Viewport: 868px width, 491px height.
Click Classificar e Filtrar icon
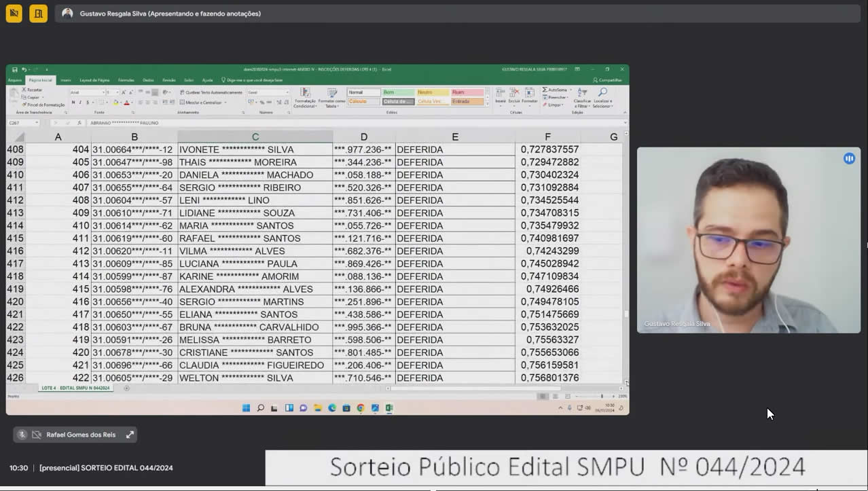click(582, 98)
